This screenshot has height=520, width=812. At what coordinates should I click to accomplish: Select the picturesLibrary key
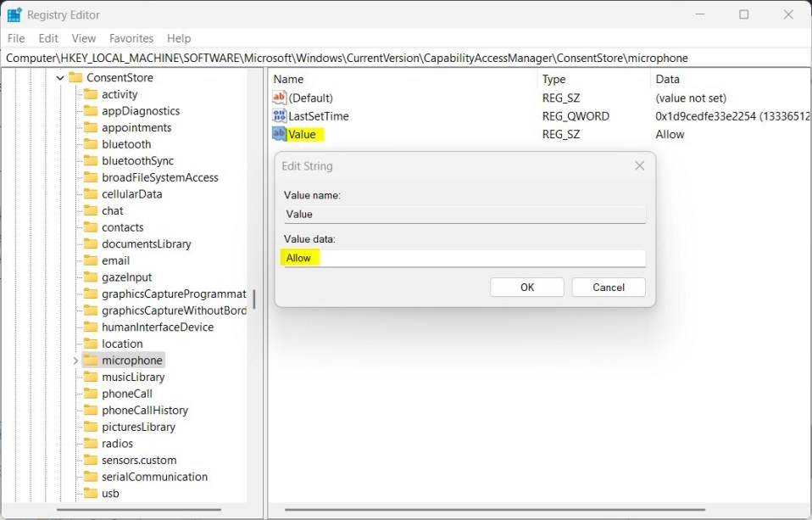click(138, 427)
